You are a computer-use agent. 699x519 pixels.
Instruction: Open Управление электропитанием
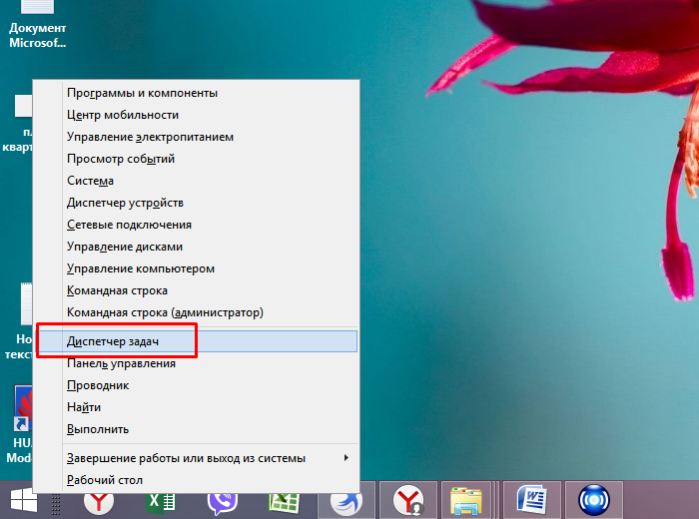196,136
